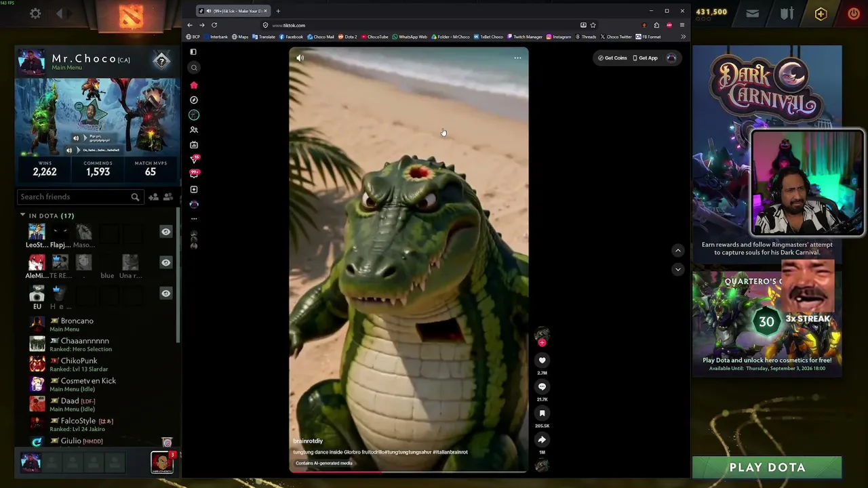Viewport: 868px width, 488px height.
Task: Click the profile question mark badge
Action: pos(161,62)
